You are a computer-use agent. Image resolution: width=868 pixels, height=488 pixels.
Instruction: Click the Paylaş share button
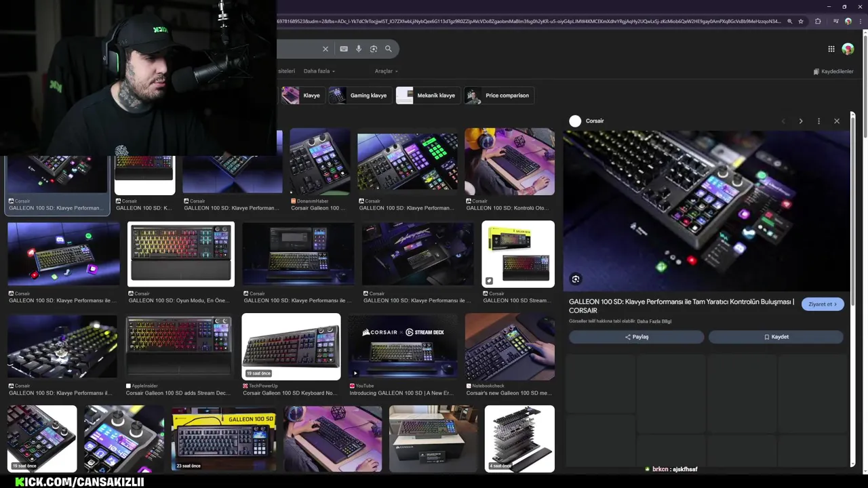636,337
